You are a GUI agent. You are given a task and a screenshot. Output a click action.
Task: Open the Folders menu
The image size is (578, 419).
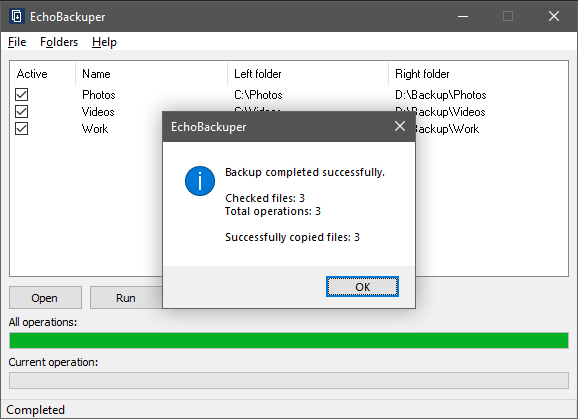[59, 42]
